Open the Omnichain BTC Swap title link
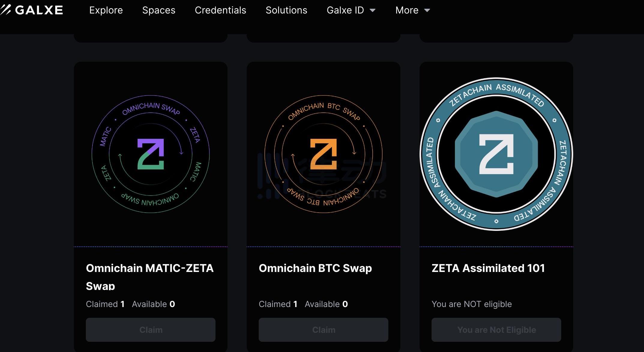 click(x=315, y=268)
